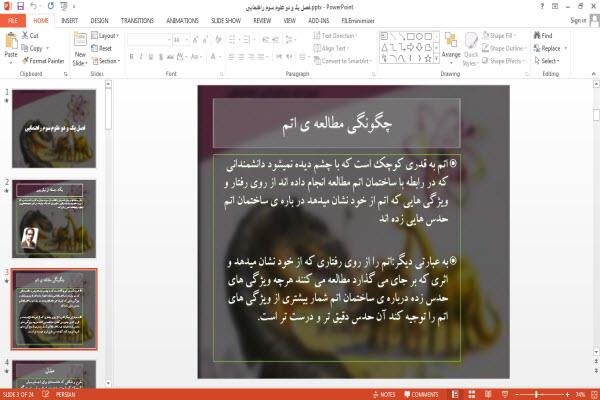Click the Save icon in quick access toolbar
600x400 pixels.
coord(20,6)
